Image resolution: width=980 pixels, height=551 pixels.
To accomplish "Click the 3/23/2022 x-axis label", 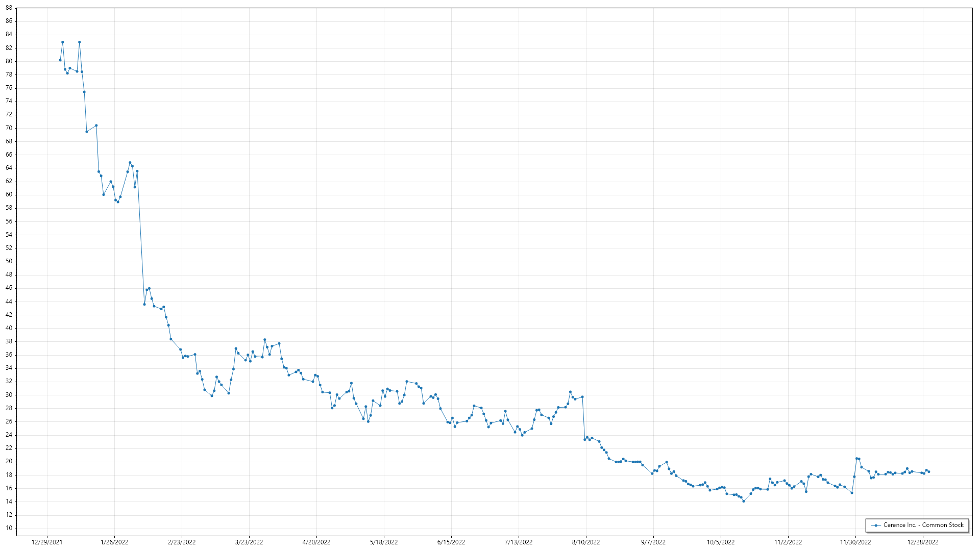I will pyautogui.click(x=249, y=542).
